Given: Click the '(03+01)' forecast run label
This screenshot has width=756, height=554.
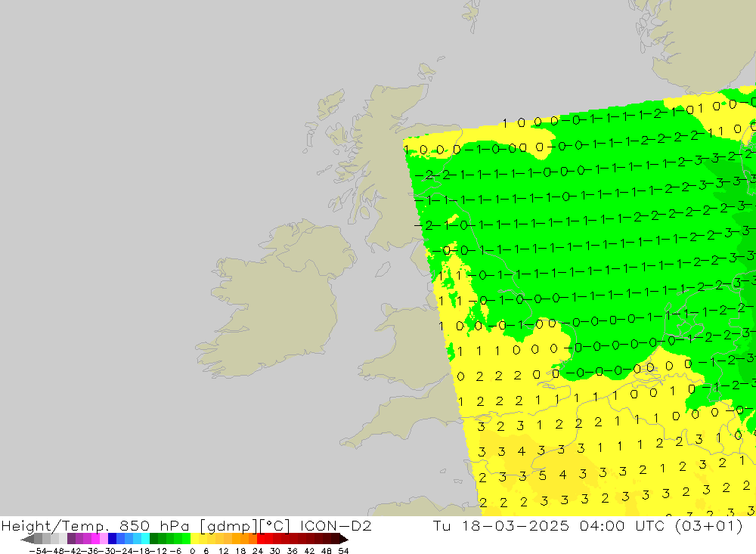Looking at the screenshot, I should click(x=709, y=525).
